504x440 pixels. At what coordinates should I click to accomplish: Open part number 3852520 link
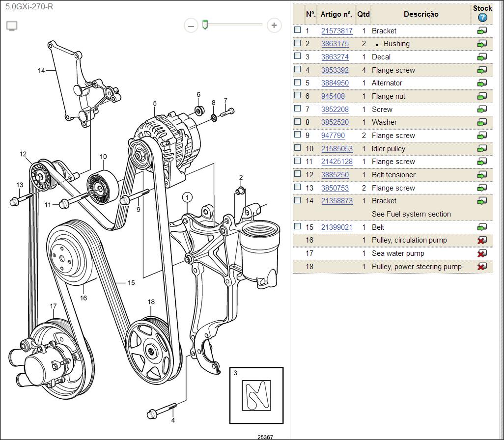[335, 122]
